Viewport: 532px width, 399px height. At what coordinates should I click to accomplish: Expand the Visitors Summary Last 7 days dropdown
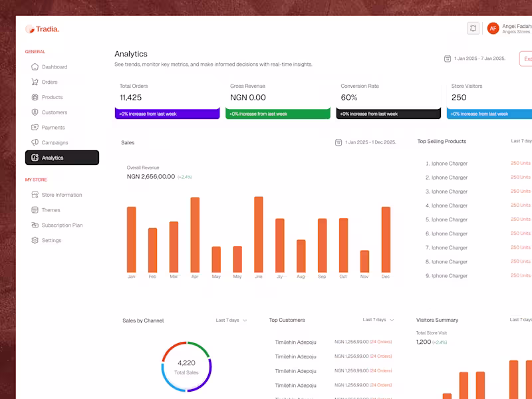[521, 320]
